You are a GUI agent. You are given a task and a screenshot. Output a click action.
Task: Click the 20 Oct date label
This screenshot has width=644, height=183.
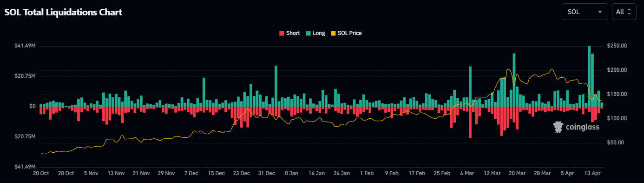[x=41, y=173]
